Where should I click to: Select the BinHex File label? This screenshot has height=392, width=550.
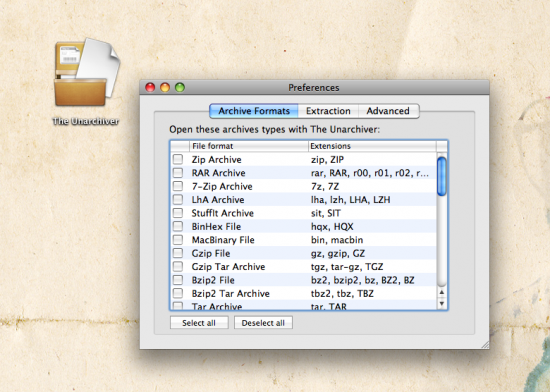pos(216,227)
